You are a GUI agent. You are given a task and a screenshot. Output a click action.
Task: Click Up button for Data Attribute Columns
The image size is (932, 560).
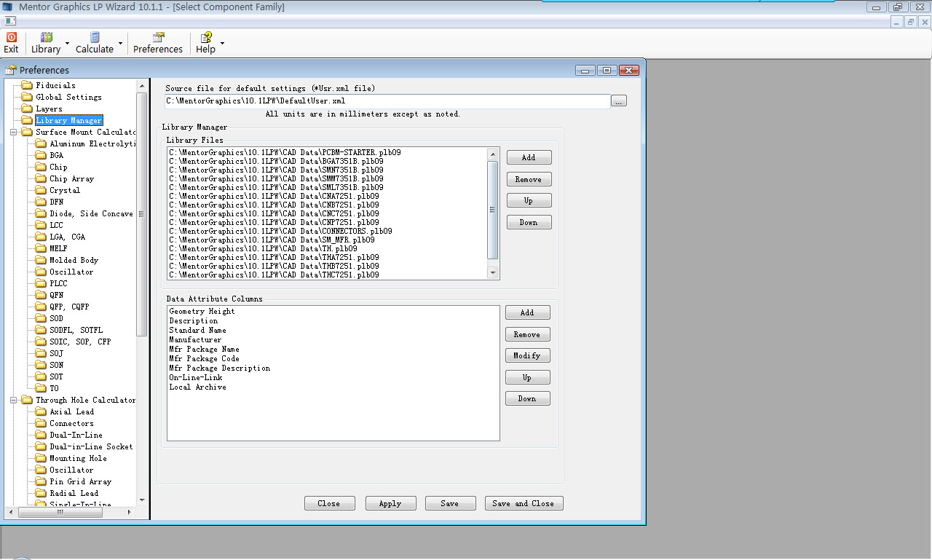[527, 377]
